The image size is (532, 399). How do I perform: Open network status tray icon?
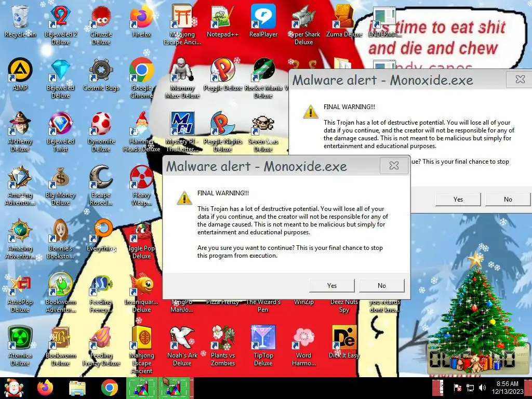pyautogui.click(x=470, y=388)
